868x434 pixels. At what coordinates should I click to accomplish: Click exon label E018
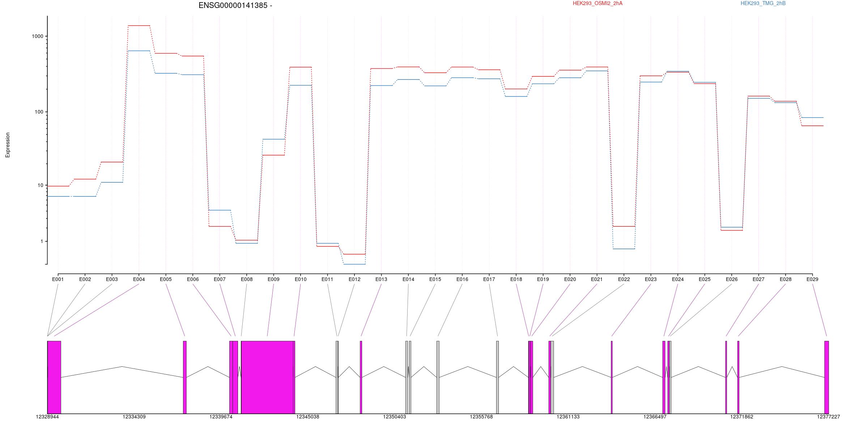(516, 279)
